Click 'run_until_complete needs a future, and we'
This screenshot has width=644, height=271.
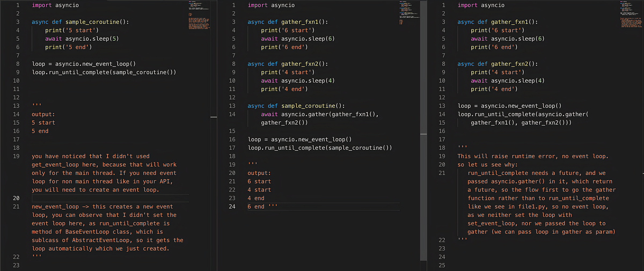(538, 173)
